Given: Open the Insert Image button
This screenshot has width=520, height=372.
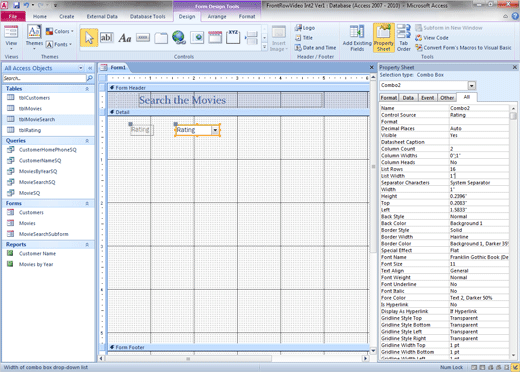Looking at the screenshot, I should 278,38.
